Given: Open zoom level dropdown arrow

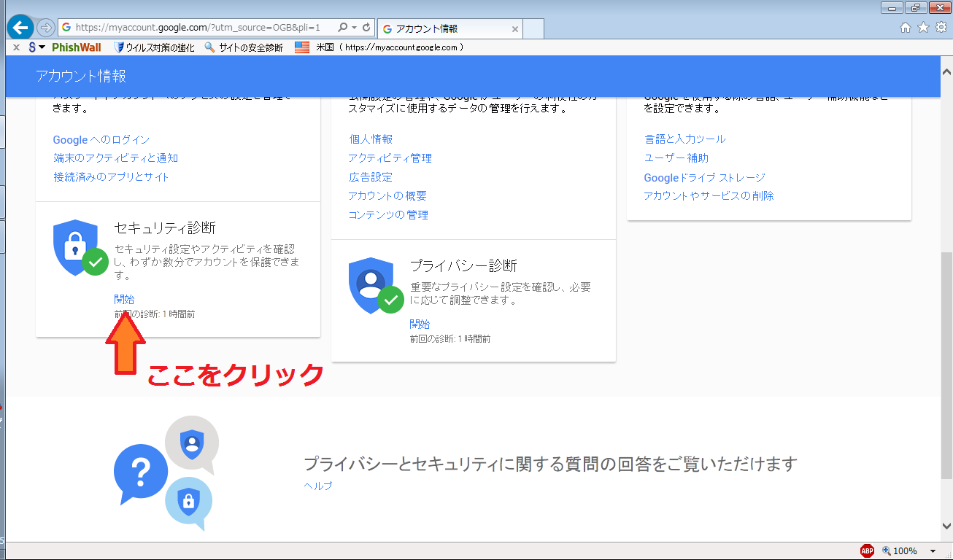Looking at the screenshot, I should (933, 551).
